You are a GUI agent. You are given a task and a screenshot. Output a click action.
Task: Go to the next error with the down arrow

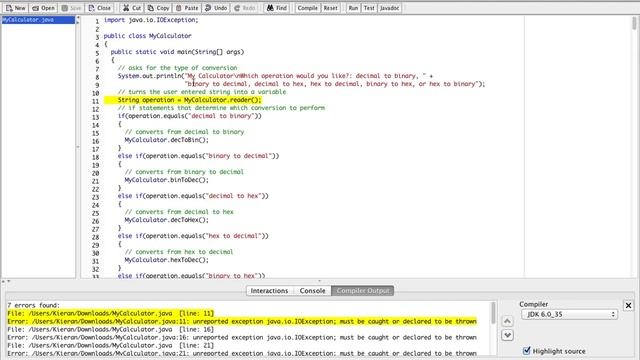click(x=507, y=336)
